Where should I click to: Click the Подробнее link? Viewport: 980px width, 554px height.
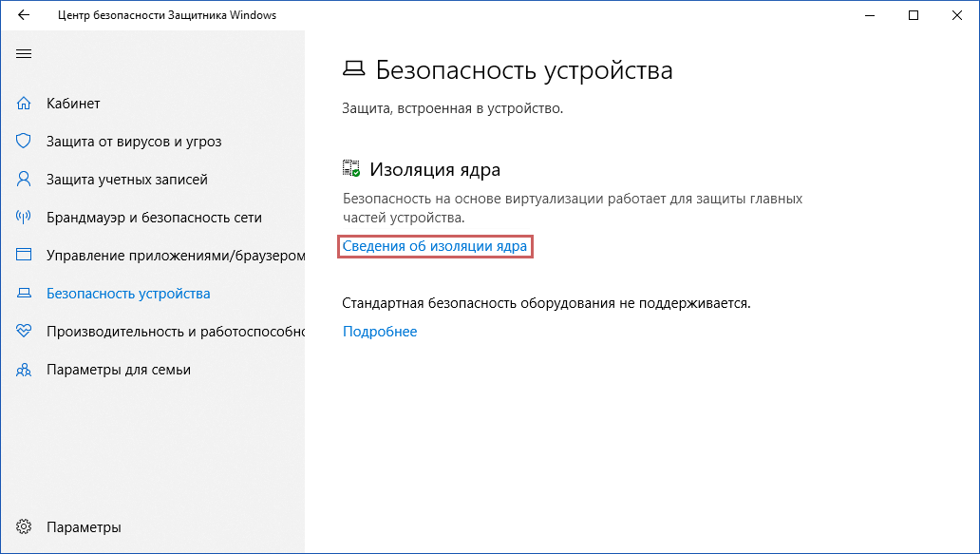[380, 332]
